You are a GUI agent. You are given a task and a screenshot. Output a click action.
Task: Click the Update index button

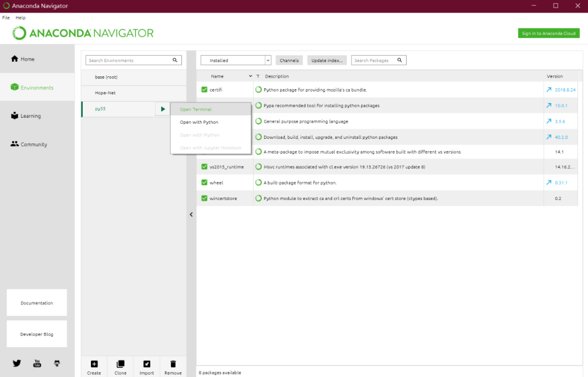327,60
